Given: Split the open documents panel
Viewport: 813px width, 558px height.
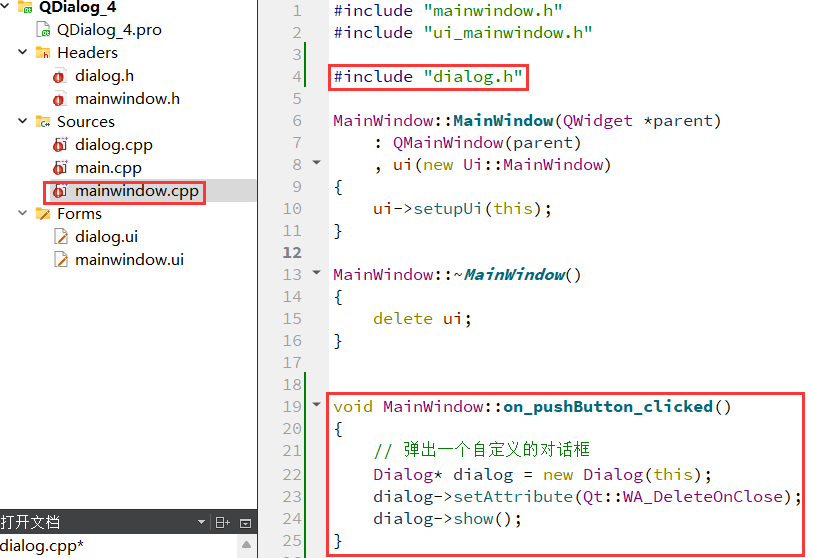Looking at the screenshot, I should pyautogui.click(x=223, y=523).
